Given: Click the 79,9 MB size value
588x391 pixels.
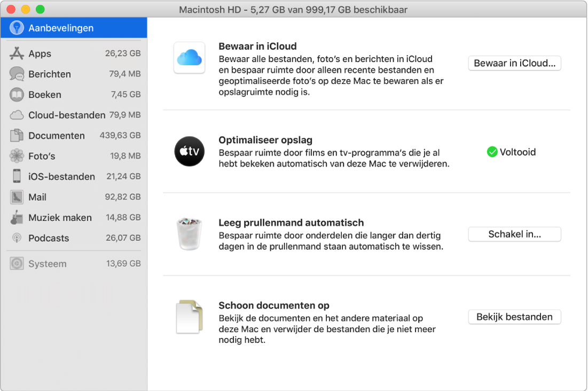Looking at the screenshot, I should pos(125,115).
